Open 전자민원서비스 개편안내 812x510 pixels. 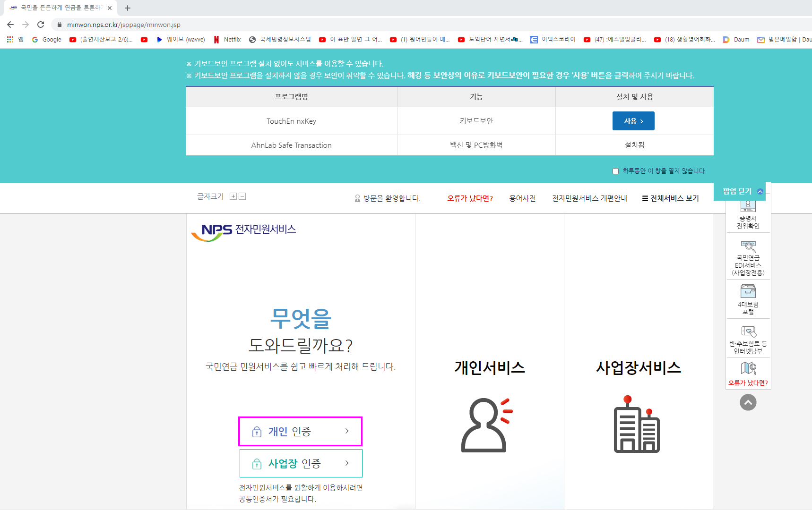point(589,198)
